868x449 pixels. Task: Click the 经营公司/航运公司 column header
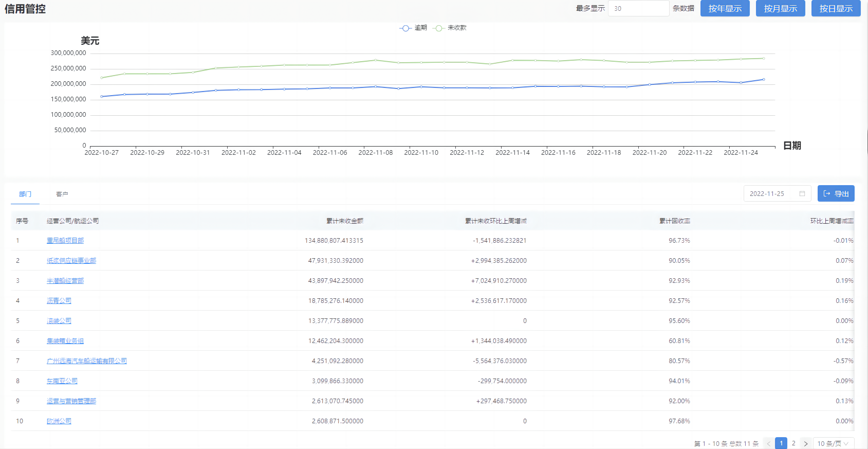[72, 221]
